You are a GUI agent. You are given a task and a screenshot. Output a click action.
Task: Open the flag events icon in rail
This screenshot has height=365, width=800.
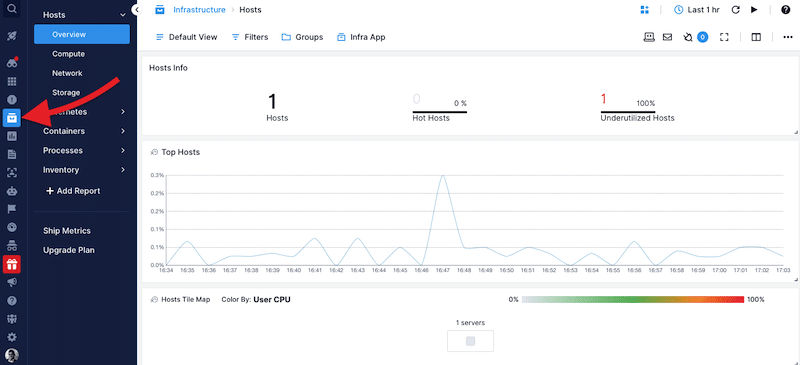point(12,209)
